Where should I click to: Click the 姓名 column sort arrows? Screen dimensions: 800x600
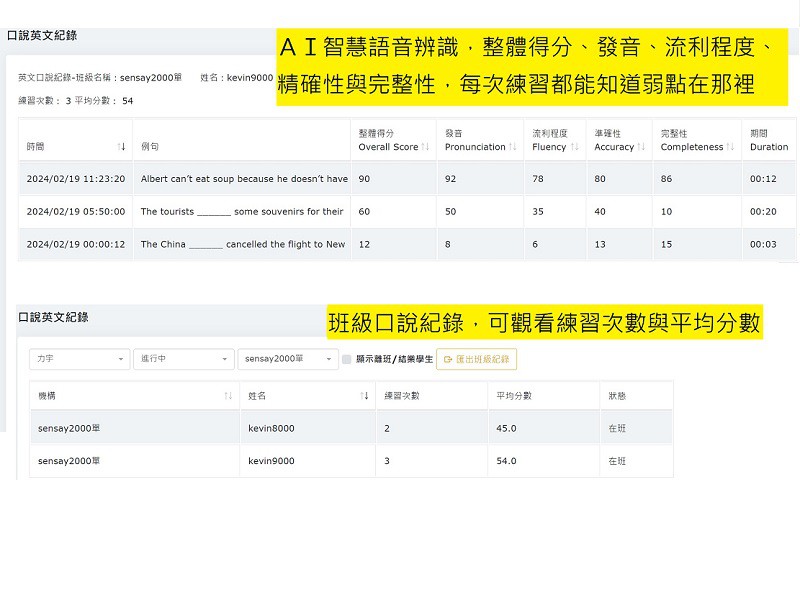click(x=364, y=396)
